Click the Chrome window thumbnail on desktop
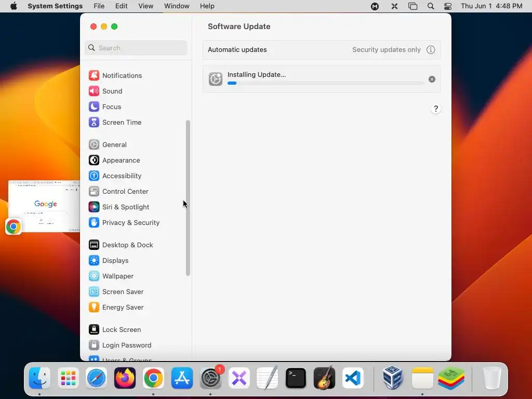This screenshot has width=532, height=399. (44, 206)
